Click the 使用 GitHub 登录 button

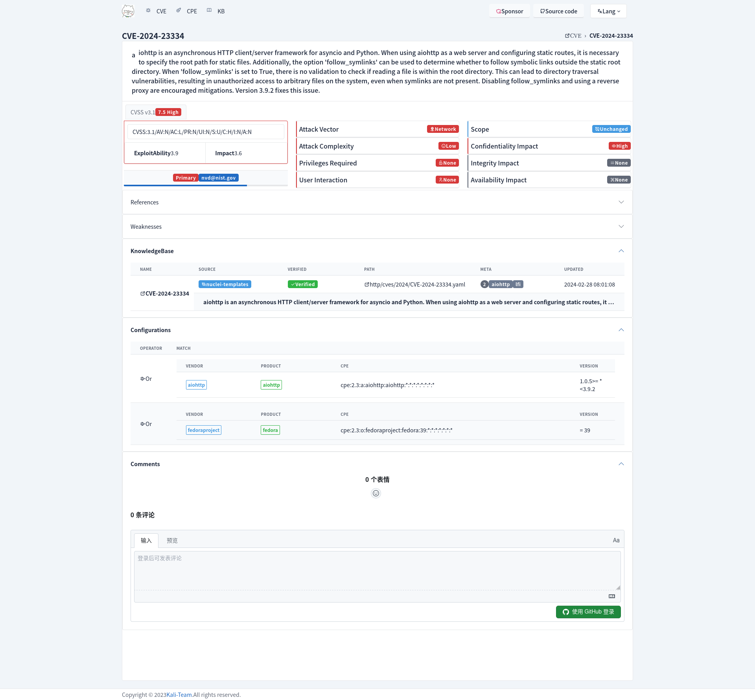[x=588, y=612]
